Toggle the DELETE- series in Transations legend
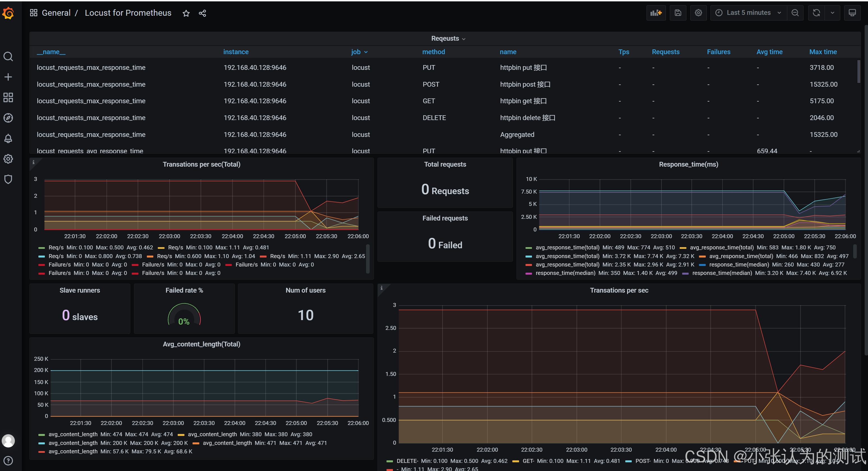This screenshot has width=868, height=471. coord(407,461)
